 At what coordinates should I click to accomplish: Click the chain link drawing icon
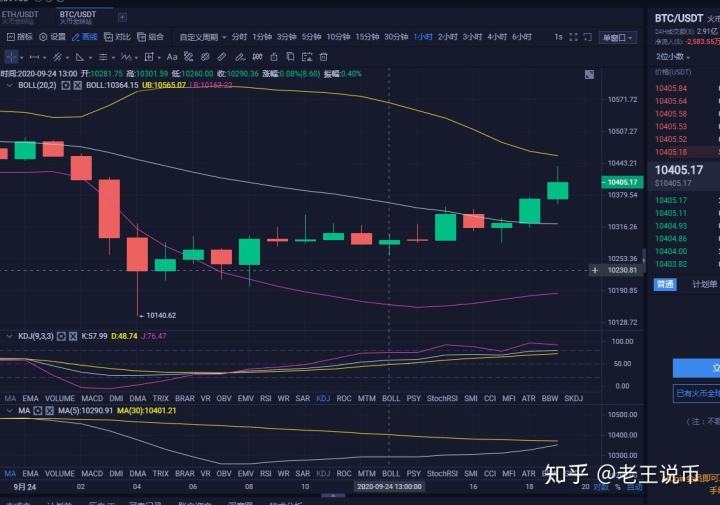pos(205,56)
